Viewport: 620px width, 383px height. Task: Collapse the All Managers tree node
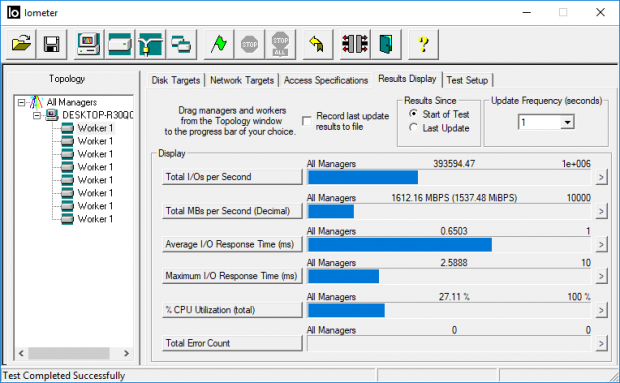[21, 103]
